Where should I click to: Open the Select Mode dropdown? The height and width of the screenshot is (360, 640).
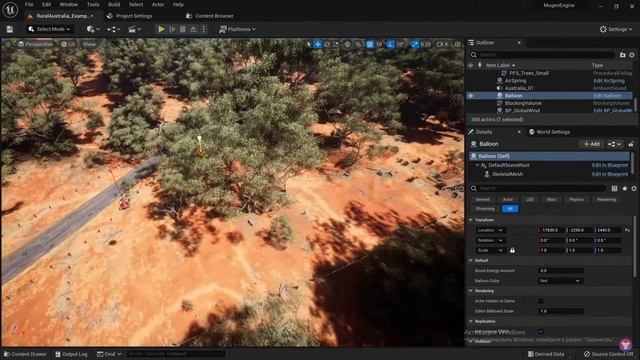(x=49, y=29)
